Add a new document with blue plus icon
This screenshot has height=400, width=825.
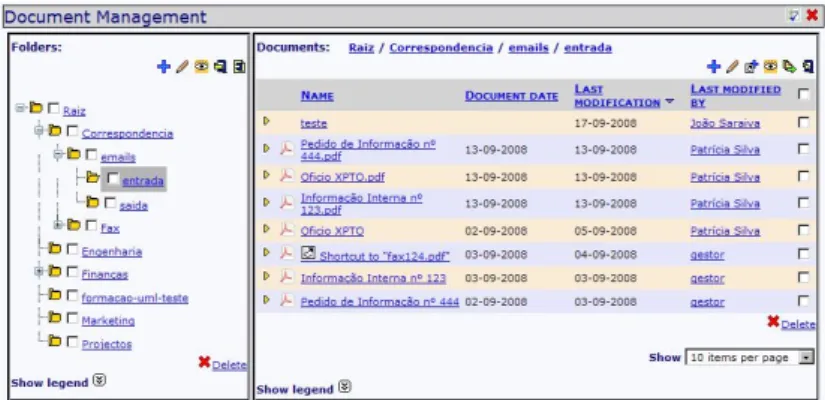(x=713, y=66)
